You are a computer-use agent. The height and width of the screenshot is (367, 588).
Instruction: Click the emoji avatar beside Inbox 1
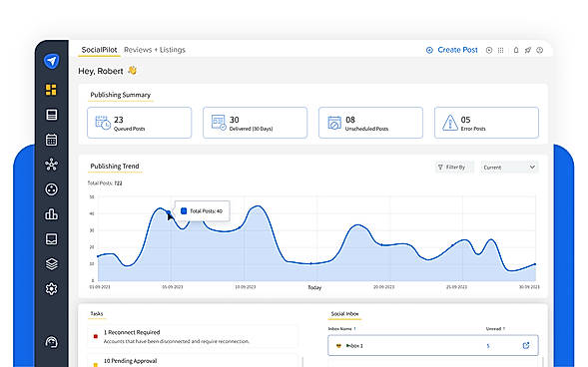pos(338,346)
